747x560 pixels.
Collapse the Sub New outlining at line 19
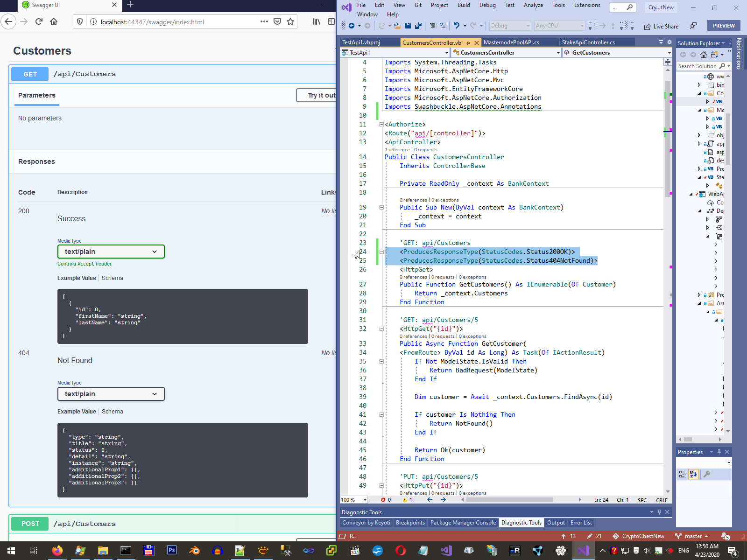(381, 207)
